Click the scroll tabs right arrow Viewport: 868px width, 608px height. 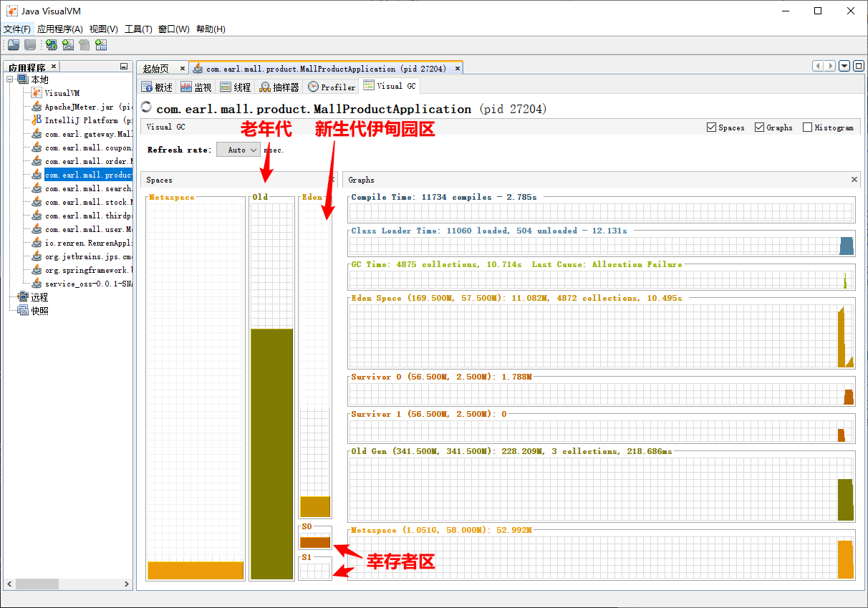830,66
